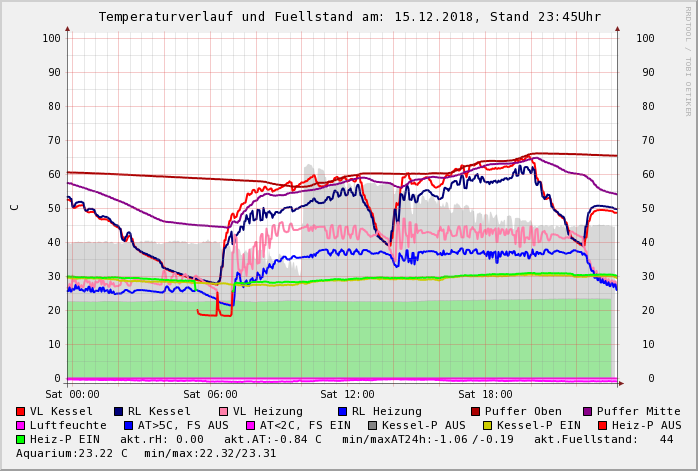Screen dimensions: 698x471
Task: Click the Sat 06:00 time axis label
Action: pyautogui.click(x=210, y=394)
